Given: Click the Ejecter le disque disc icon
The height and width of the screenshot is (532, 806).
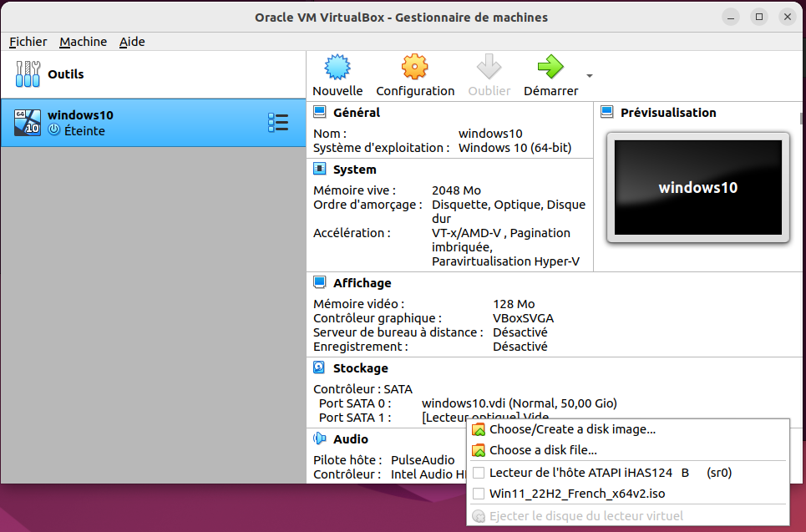Looking at the screenshot, I should (479, 516).
